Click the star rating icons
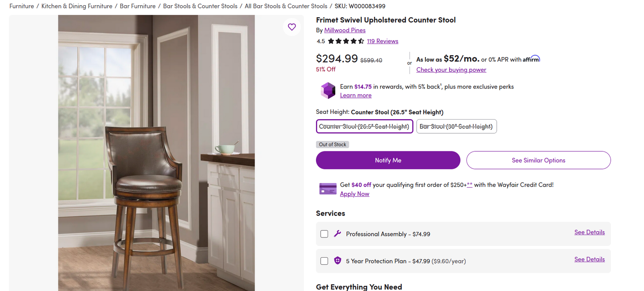Viewport: 644px width, 291px height. click(x=345, y=41)
